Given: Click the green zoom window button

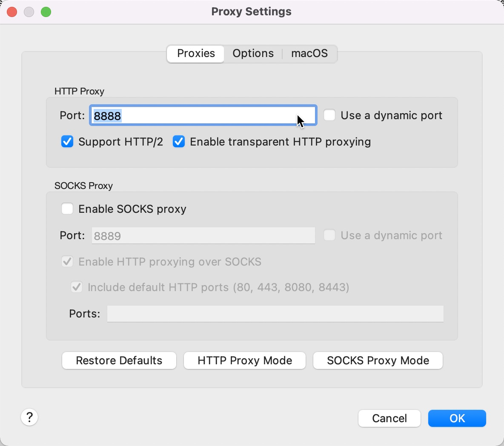Looking at the screenshot, I should point(46,12).
